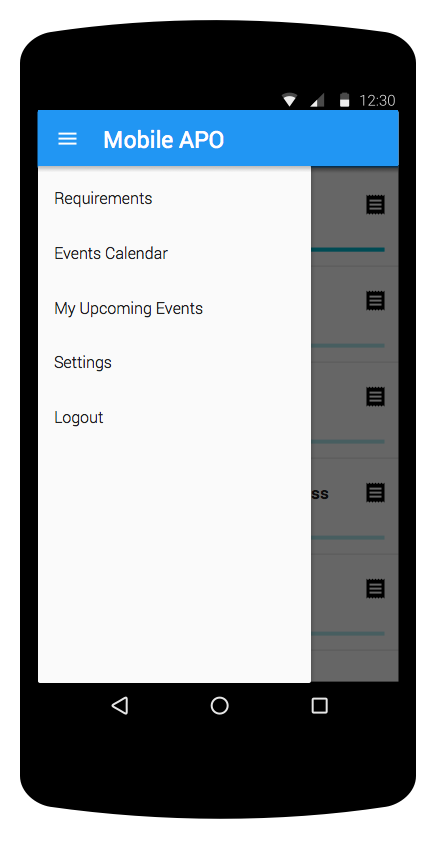The height and width of the screenshot is (843, 436).
Task: Choose Logout from the drawer
Action: (x=78, y=418)
